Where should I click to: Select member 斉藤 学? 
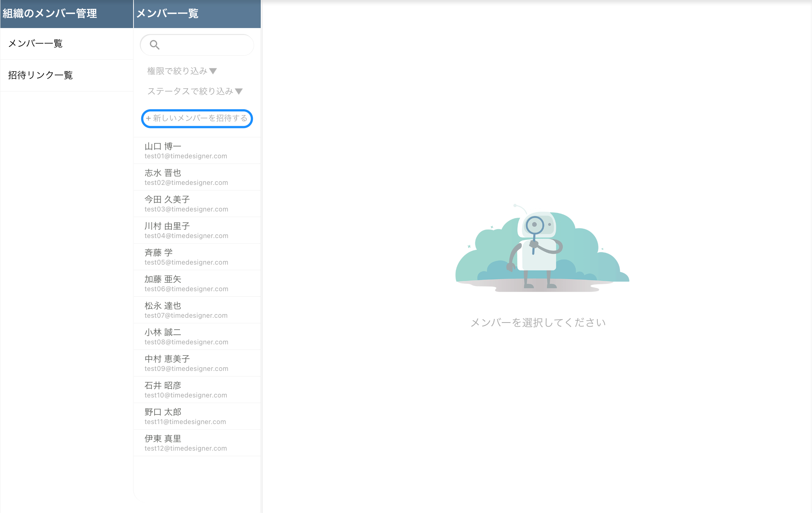click(197, 257)
